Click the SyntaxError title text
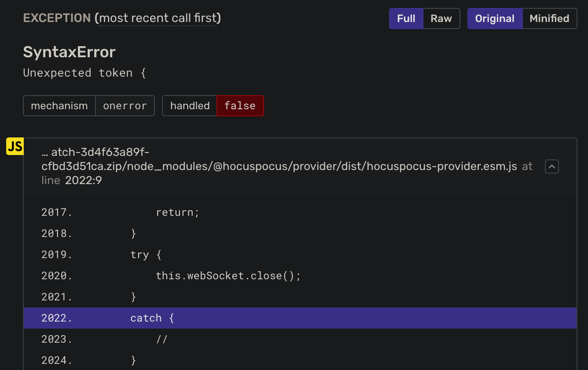The height and width of the screenshot is (370, 588). [69, 52]
